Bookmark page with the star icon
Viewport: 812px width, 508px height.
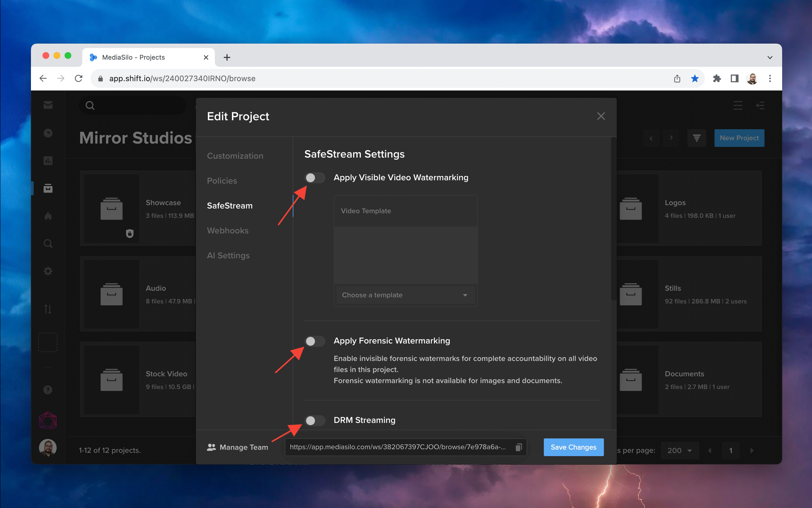(x=695, y=78)
